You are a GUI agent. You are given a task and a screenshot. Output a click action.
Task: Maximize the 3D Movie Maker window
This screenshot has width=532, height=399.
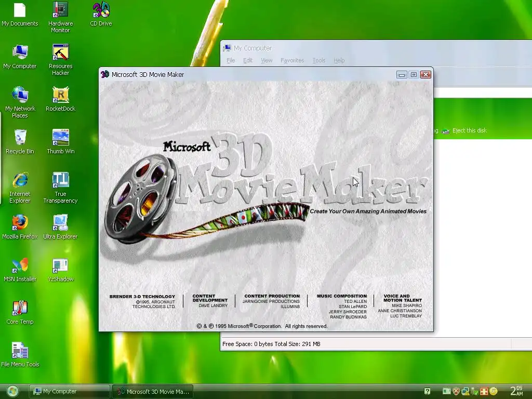[414, 75]
